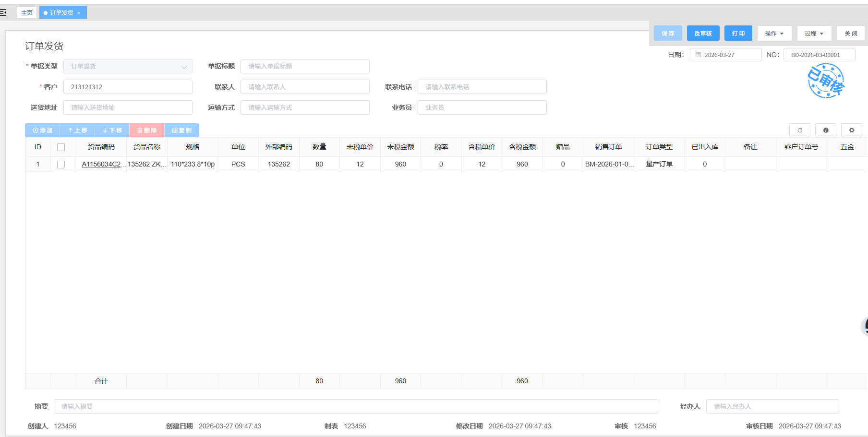Click the 复制 (copy) row button
This screenshot has width=868, height=437.
pos(181,130)
